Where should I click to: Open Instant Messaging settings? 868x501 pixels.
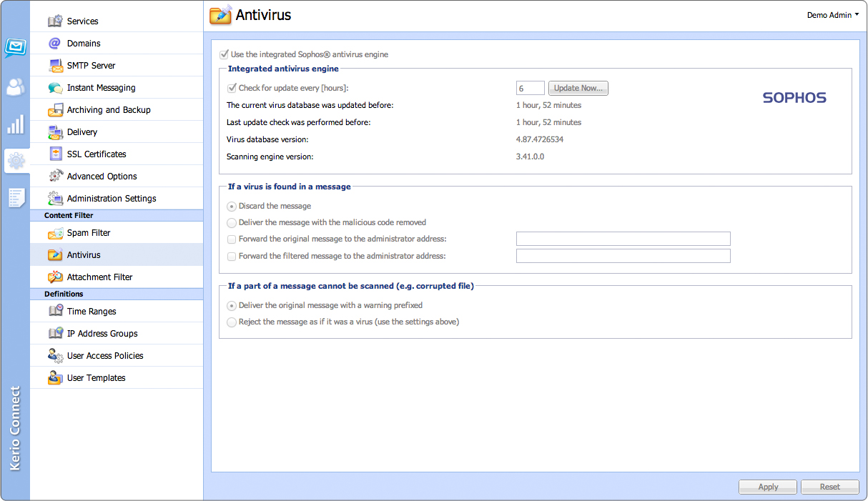117,88
